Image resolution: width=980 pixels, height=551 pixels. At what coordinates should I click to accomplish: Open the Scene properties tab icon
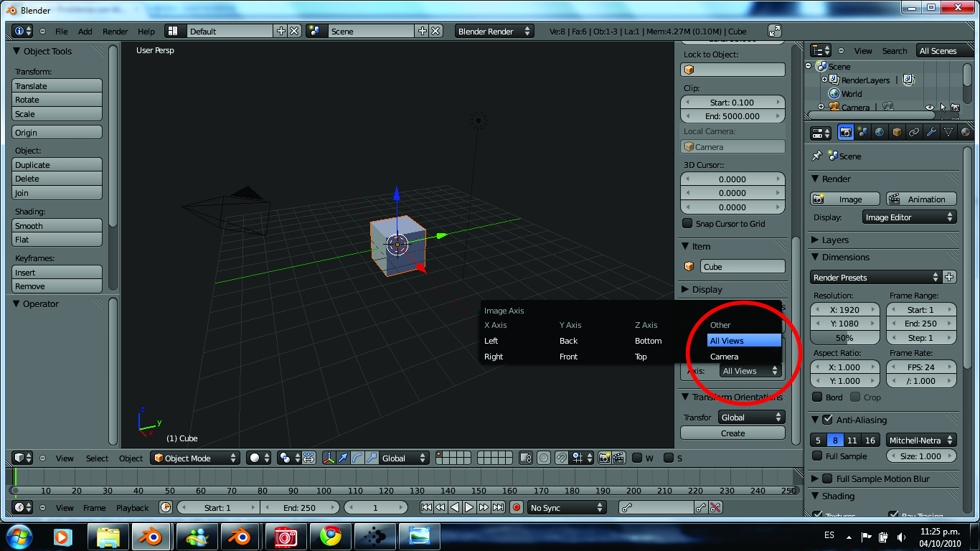(862, 133)
